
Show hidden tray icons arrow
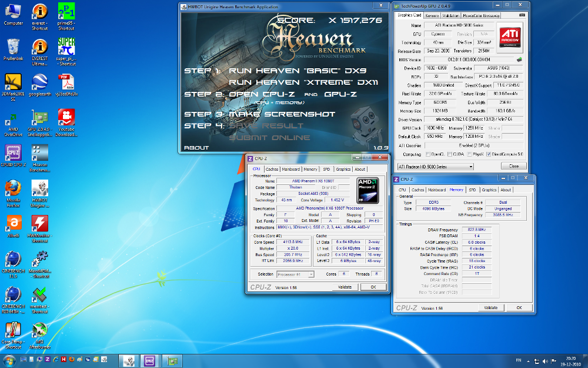click(x=528, y=361)
